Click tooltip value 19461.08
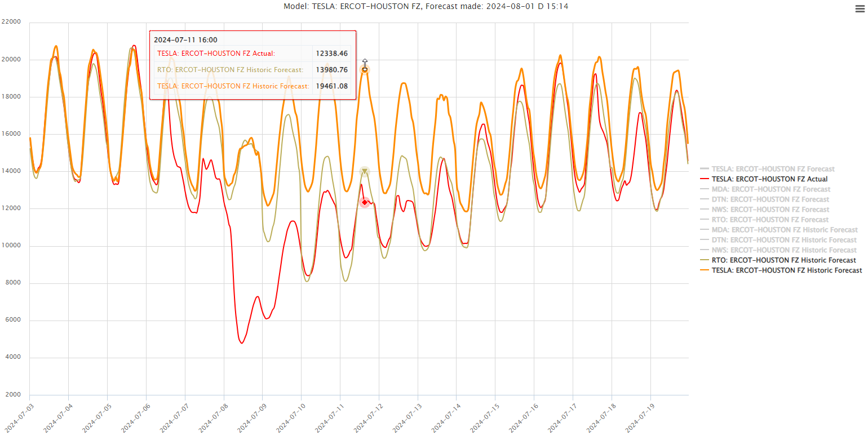Screen dimensions: 868x445 [x=332, y=86]
